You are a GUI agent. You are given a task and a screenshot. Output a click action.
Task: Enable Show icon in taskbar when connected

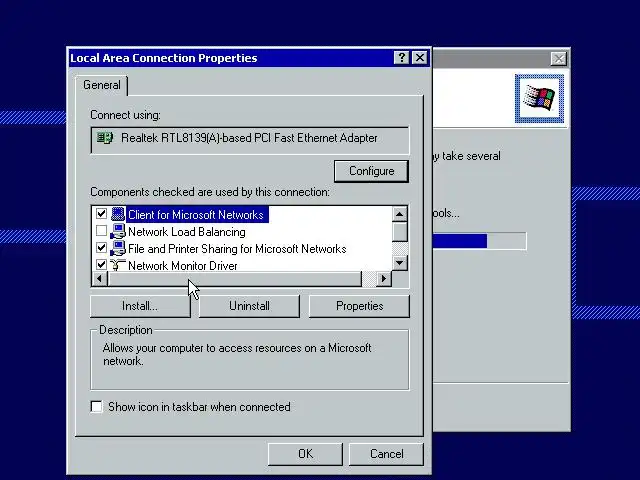coord(96,407)
